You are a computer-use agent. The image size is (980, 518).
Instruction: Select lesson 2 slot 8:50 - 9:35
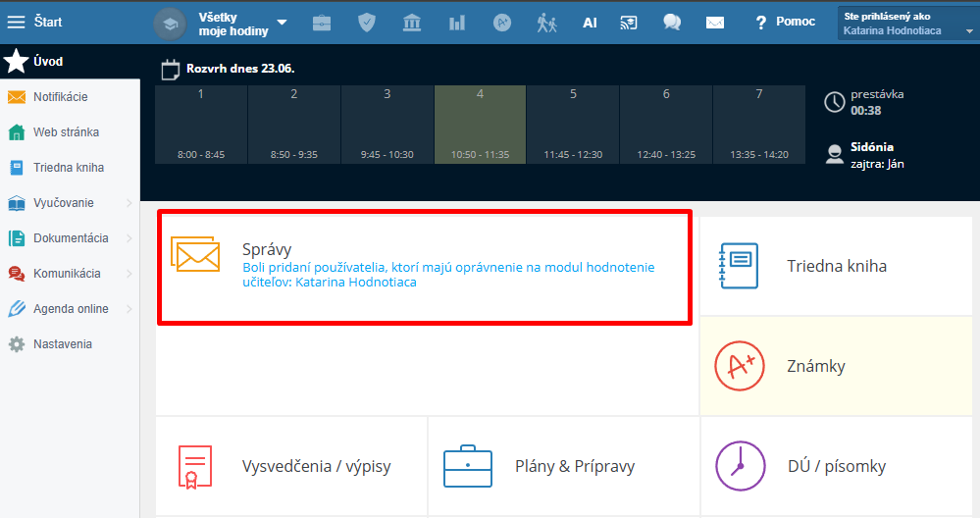click(x=293, y=125)
